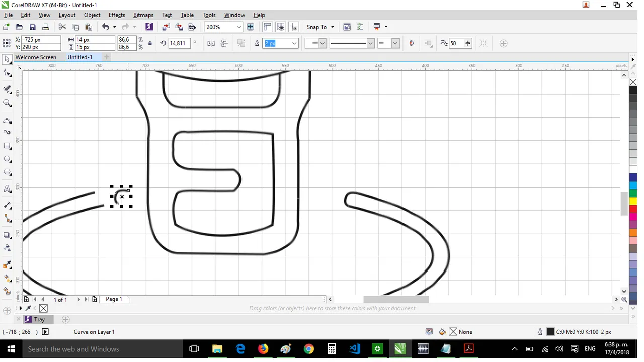This screenshot has width=644, height=362.
Task: Select the Transparency tool
Action: coord(7,248)
